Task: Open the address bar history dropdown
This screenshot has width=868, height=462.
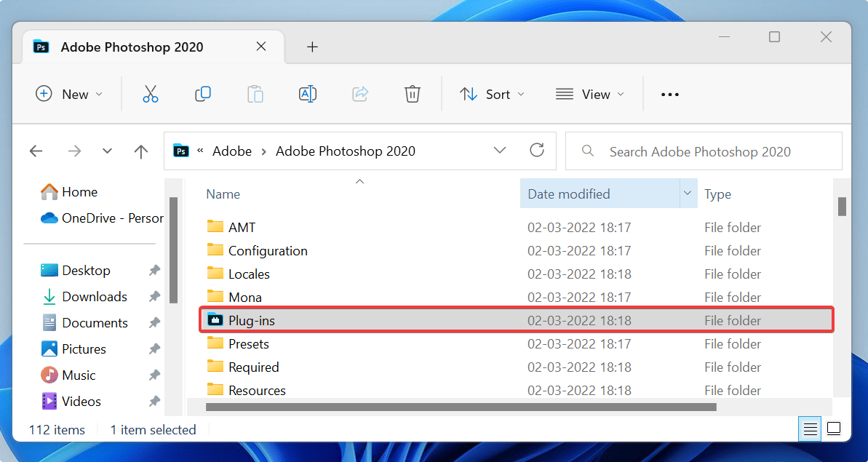Action: (500, 151)
